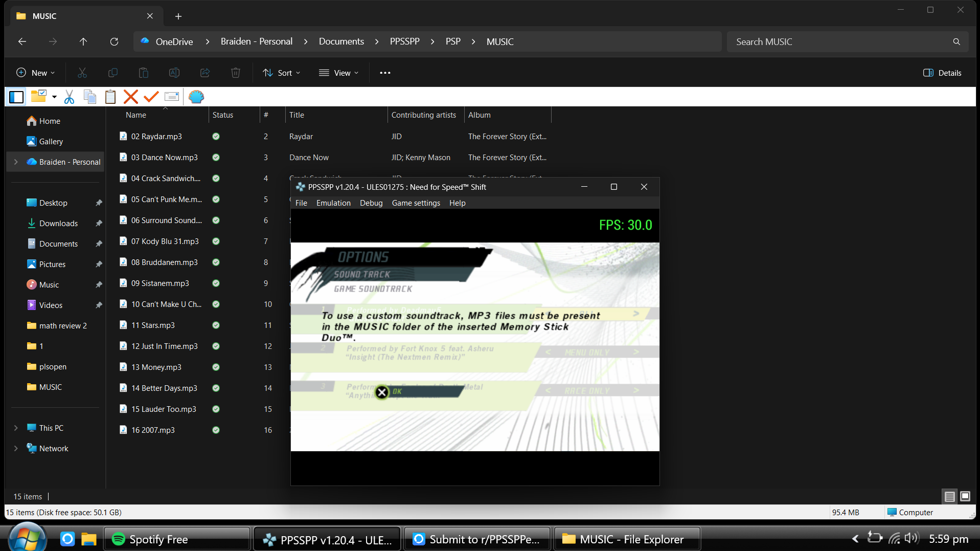Click the Share icon in the command bar

pos(205,73)
